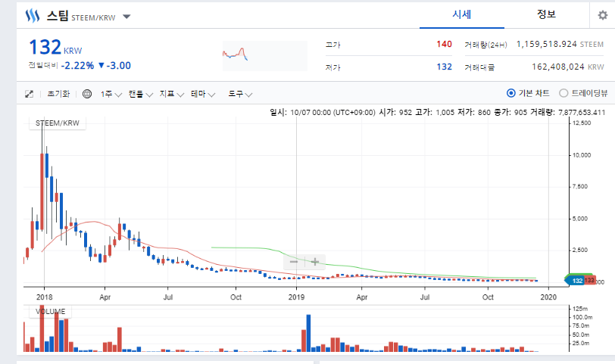Open the 도구 tools dropdown
Image resolution: width=615 pixels, height=364 pixels.
click(x=240, y=94)
